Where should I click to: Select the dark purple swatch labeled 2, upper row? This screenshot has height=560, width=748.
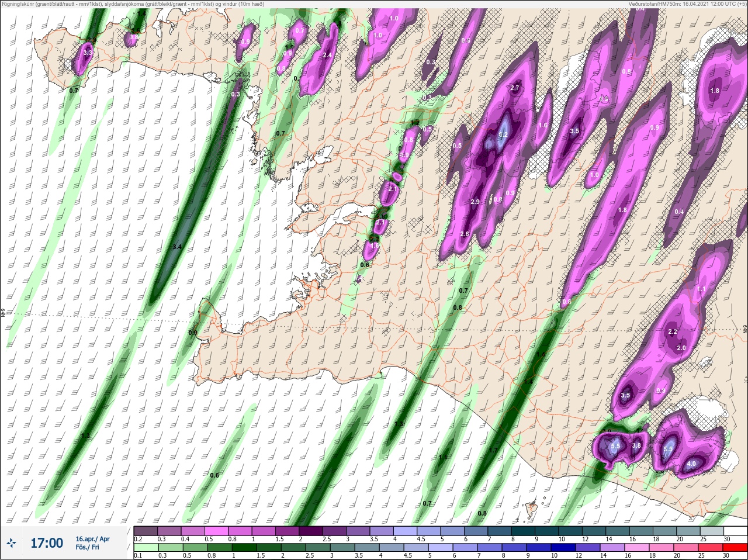click(x=311, y=531)
